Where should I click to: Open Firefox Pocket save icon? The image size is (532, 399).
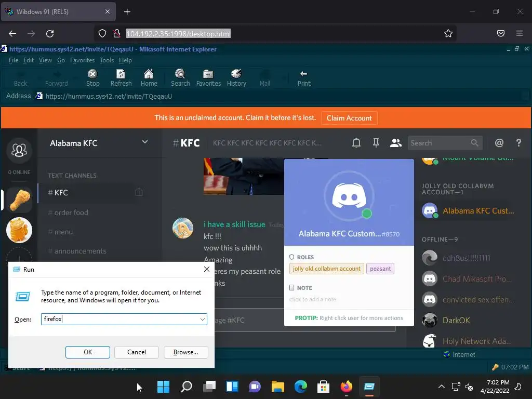501,33
